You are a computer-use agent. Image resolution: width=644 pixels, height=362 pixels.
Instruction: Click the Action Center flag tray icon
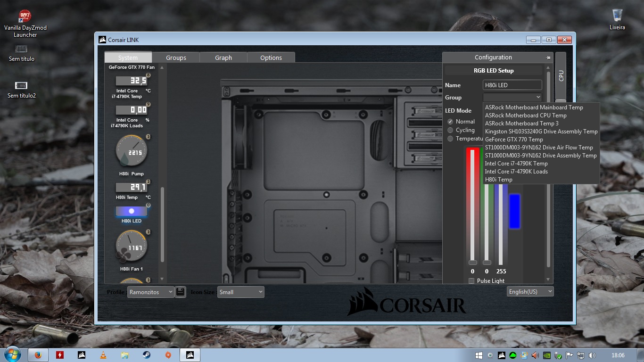[x=570, y=355]
